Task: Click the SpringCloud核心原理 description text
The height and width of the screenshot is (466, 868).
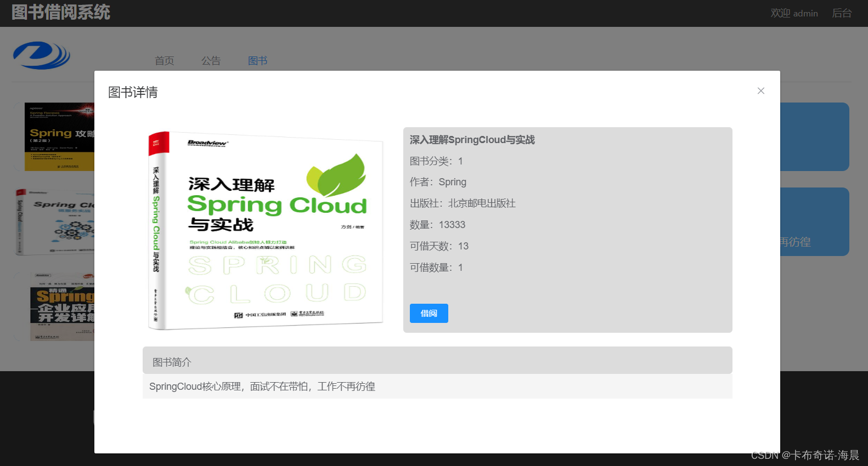Action: tap(262, 387)
